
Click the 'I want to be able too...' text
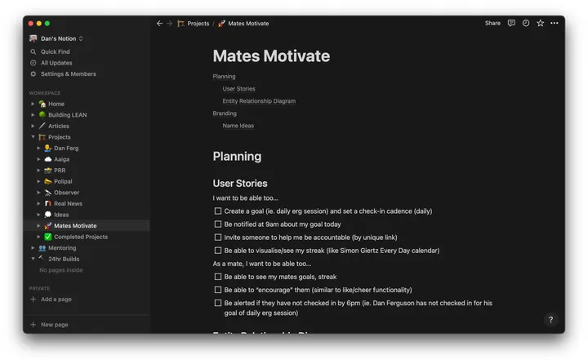pyautogui.click(x=245, y=198)
